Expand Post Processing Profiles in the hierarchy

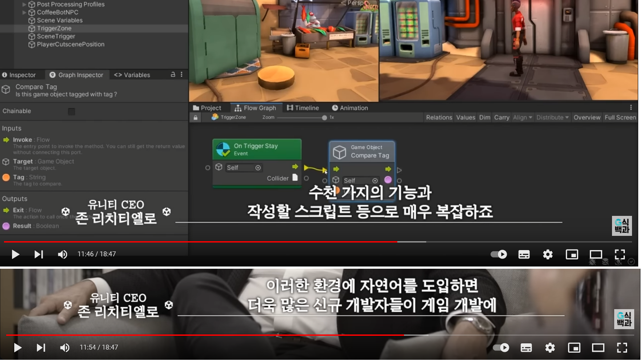point(25,4)
